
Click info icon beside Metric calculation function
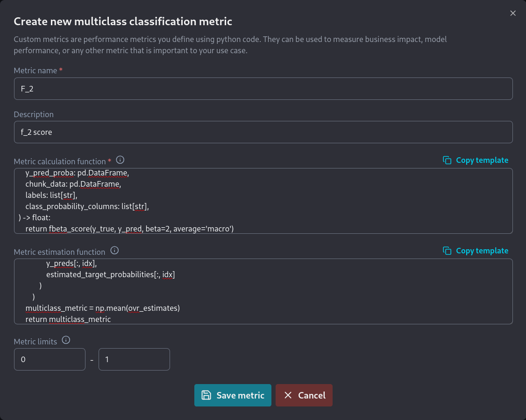120,160
